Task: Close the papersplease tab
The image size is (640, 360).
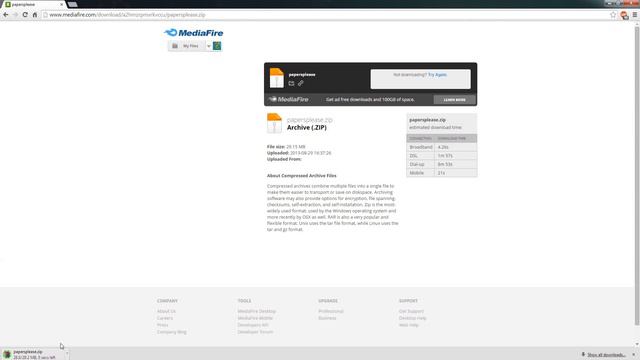Action: (x=62, y=4)
